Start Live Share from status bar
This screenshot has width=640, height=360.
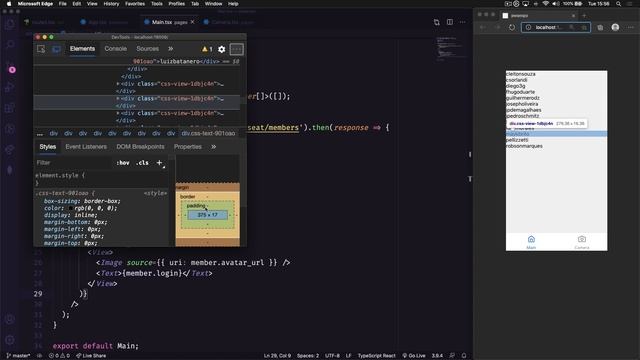point(91,356)
